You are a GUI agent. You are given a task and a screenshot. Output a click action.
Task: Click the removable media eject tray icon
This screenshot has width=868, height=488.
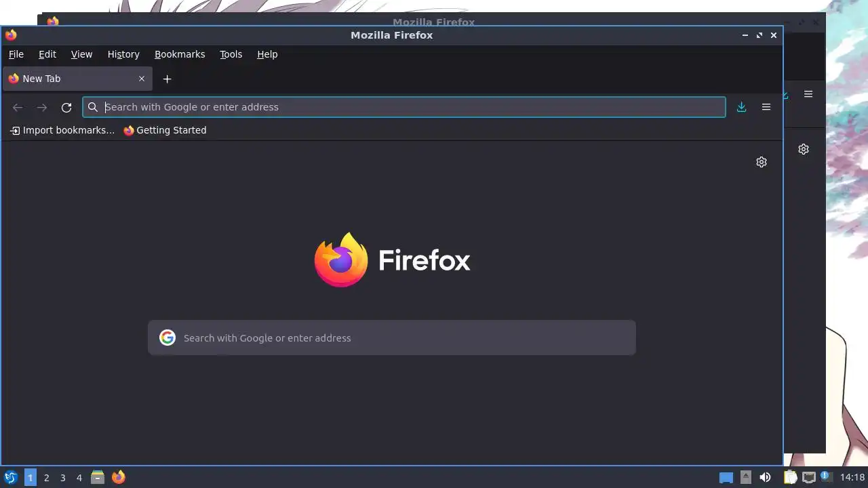pos(746,477)
